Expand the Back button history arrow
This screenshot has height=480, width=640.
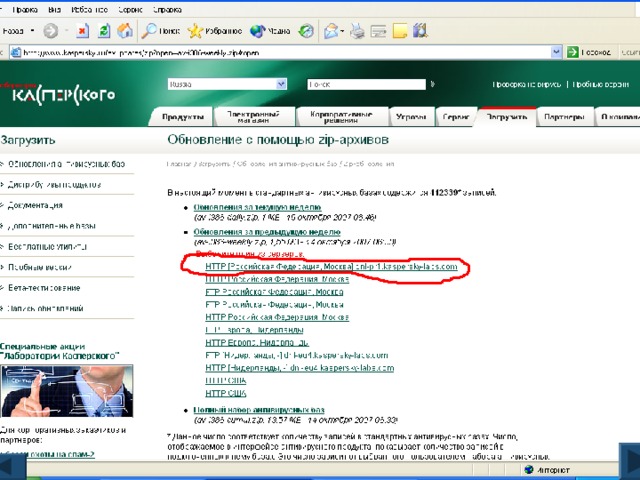[33, 31]
